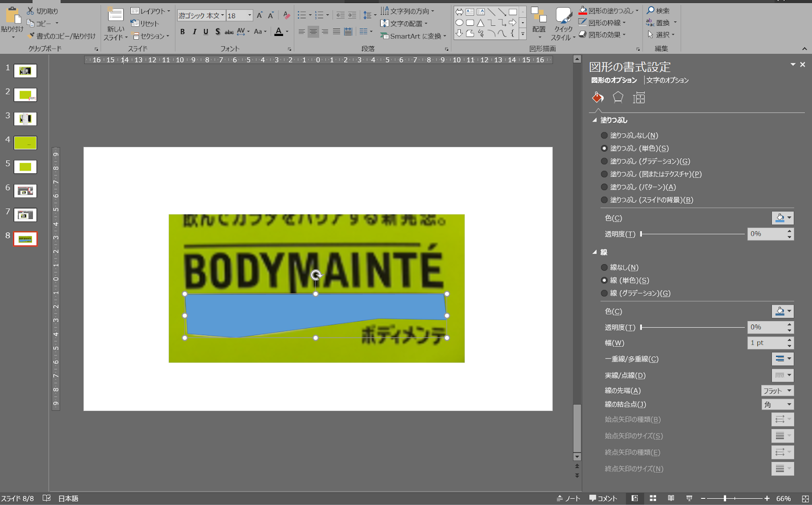Image resolution: width=812 pixels, height=505 pixels.
Task: Toggle Underline formatting
Action: pos(206,31)
